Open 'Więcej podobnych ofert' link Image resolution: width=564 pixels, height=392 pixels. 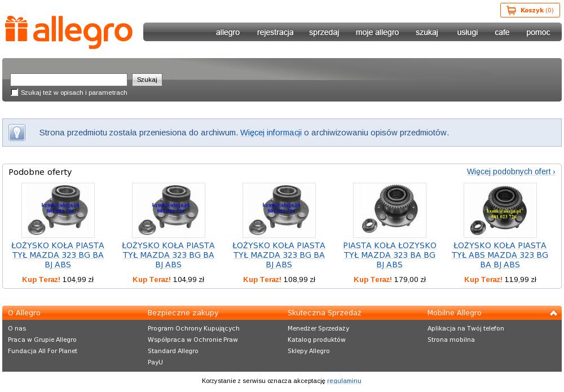(511, 171)
